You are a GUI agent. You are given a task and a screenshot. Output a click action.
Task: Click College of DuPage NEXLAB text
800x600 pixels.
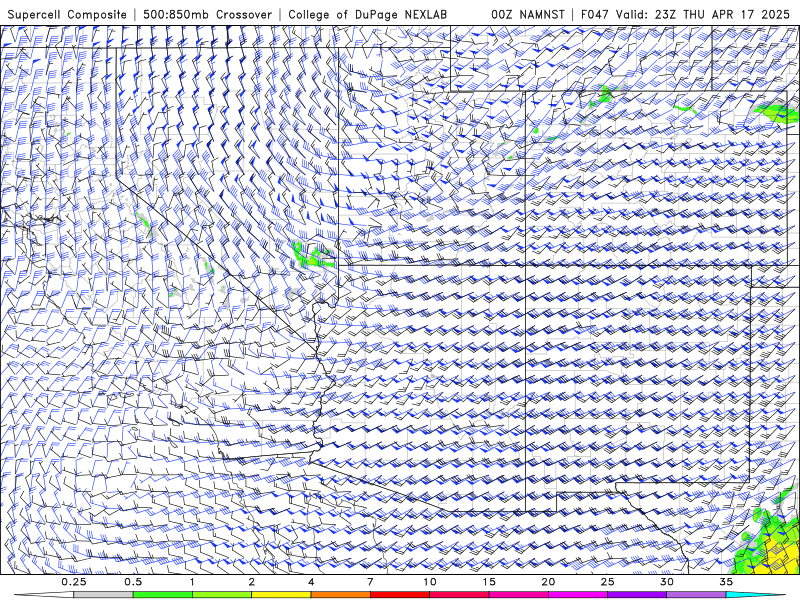point(367,15)
